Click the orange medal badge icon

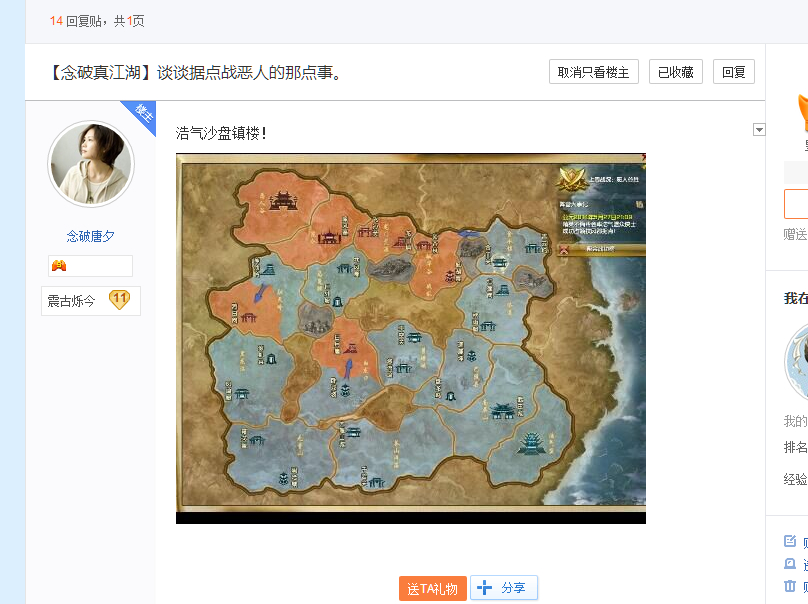pyautogui.click(x=59, y=266)
